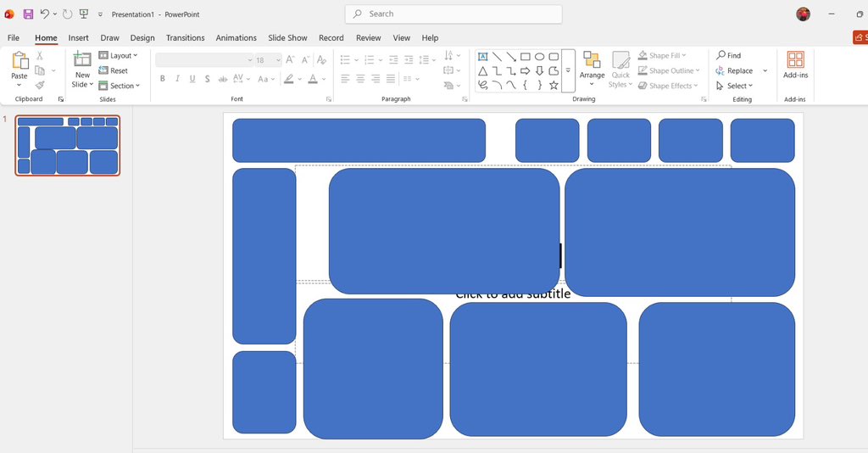The width and height of the screenshot is (868, 453).
Task: Toggle Justify paragraph alignment
Action: click(x=391, y=79)
